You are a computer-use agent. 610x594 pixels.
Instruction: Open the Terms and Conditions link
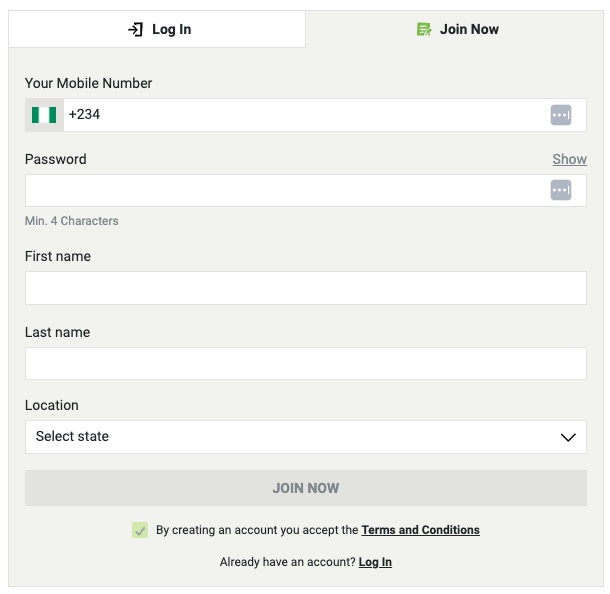click(420, 530)
